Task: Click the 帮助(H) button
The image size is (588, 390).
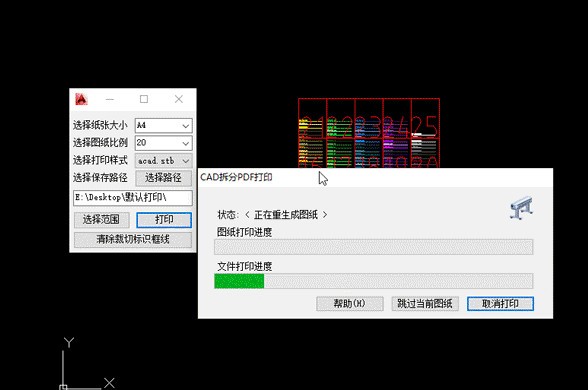Action: click(x=350, y=304)
